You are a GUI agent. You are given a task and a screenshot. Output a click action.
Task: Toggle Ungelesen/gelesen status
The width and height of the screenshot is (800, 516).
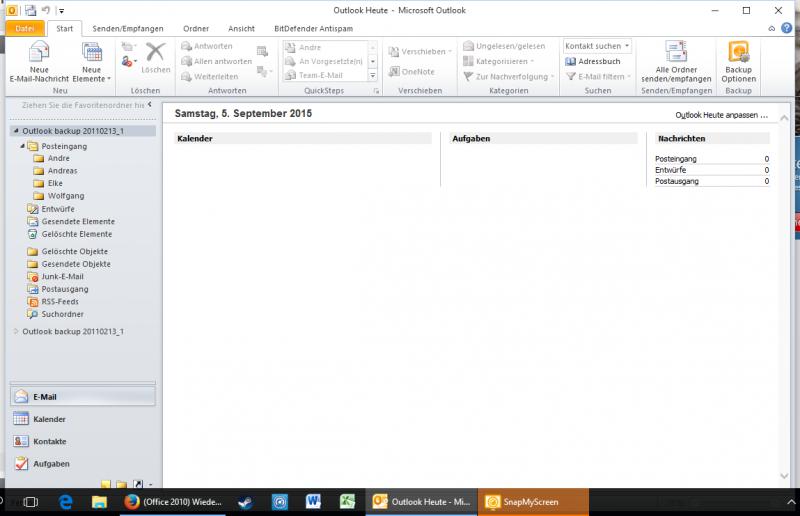[x=504, y=46]
